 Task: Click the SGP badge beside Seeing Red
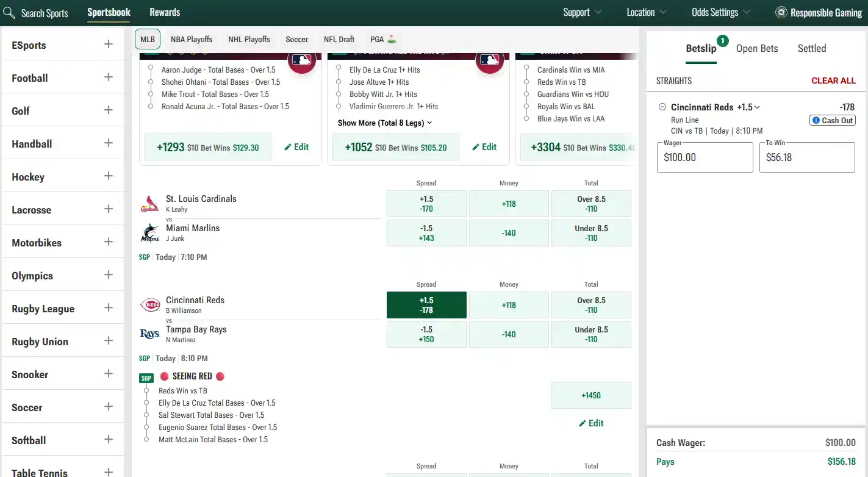(x=146, y=378)
